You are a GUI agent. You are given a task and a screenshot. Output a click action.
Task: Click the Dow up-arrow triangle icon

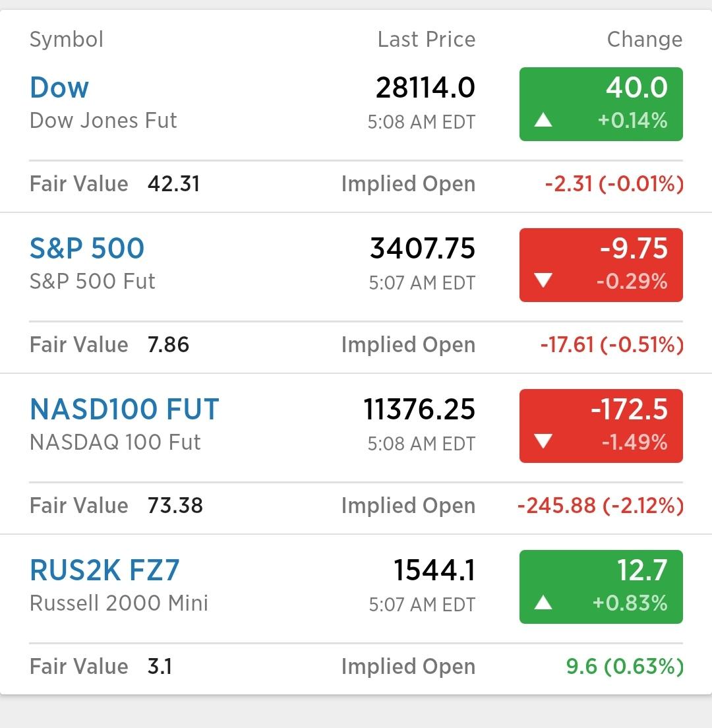543,120
